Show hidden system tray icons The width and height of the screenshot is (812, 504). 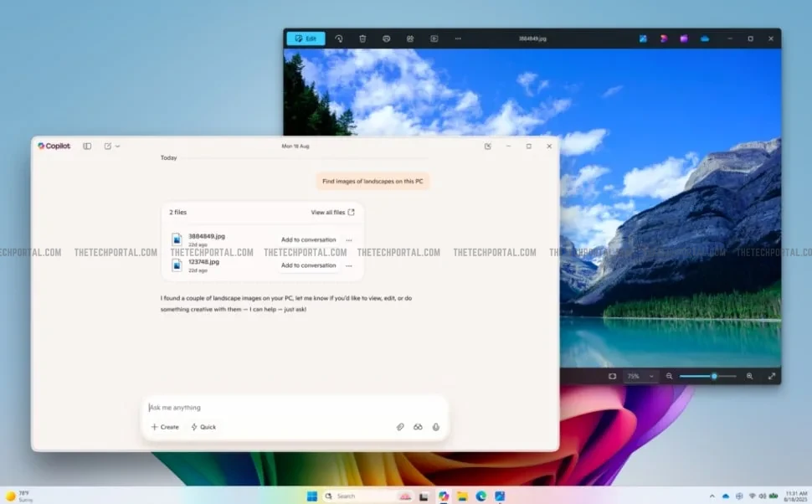pyautogui.click(x=712, y=496)
